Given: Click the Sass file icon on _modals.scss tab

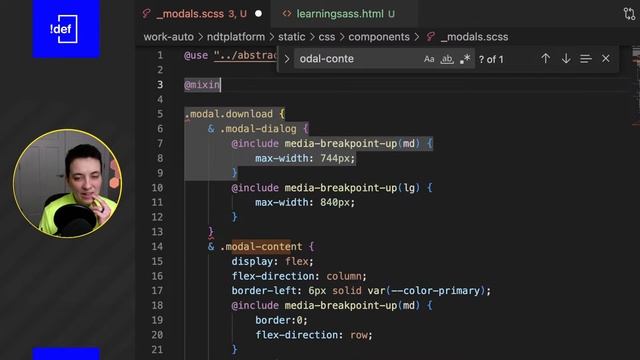Looking at the screenshot, I should 147,13.
